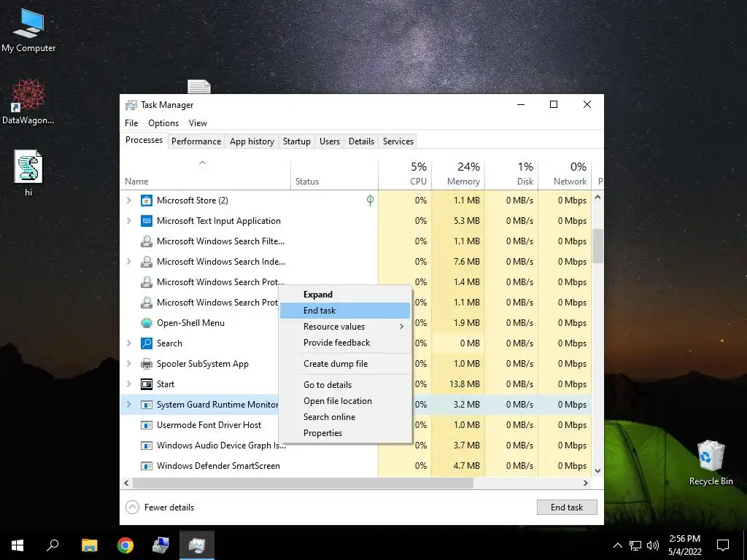Choose Expand in the context menu
Image resolution: width=747 pixels, height=560 pixels.
[345, 295]
